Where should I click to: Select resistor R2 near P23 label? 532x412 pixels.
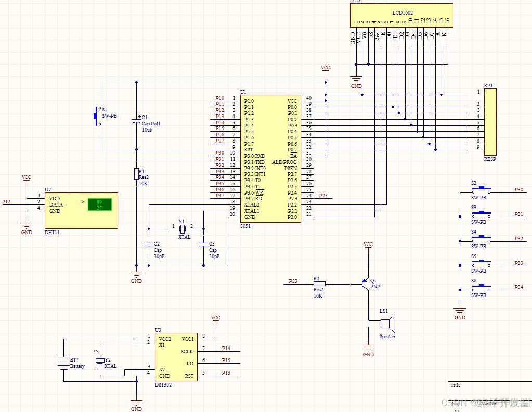[x=319, y=284]
